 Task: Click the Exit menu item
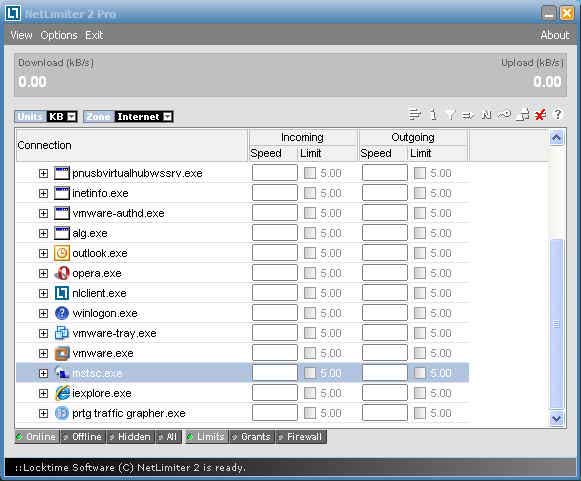click(x=94, y=35)
